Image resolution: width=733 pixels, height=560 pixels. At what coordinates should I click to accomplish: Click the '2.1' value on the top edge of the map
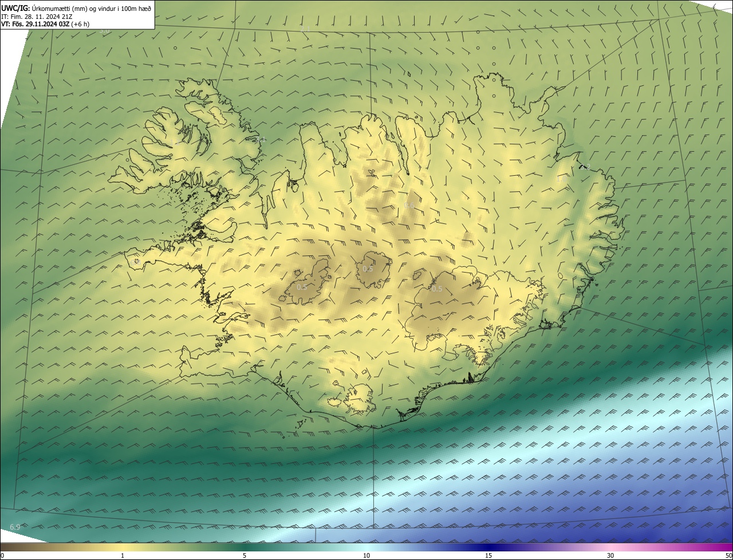click(305, 29)
